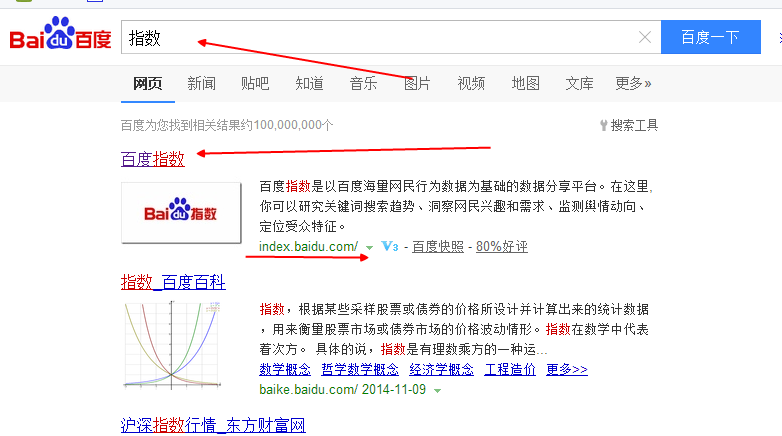
Task: Click the index.baidu.com/ URL
Action: point(308,246)
